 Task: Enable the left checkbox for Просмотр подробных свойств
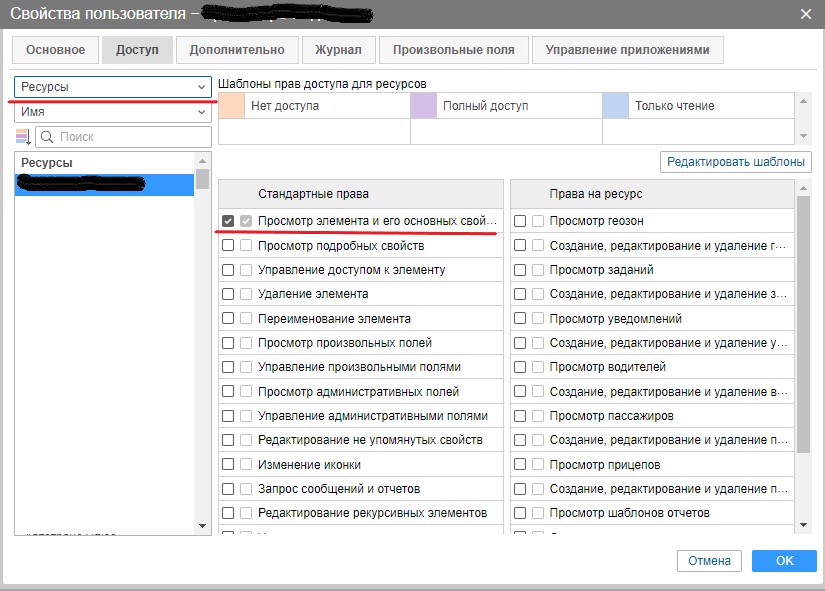click(x=228, y=246)
